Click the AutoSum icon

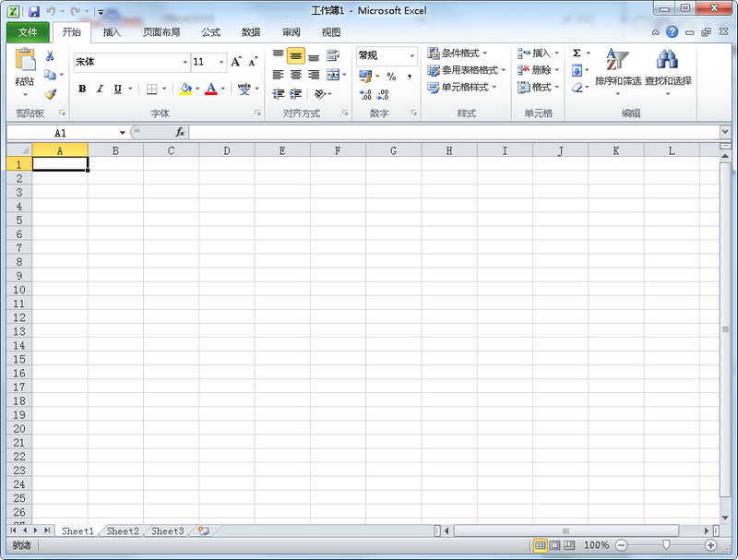tap(577, 54)
